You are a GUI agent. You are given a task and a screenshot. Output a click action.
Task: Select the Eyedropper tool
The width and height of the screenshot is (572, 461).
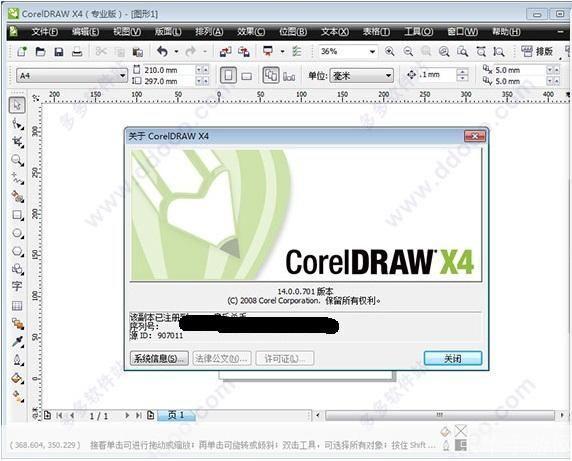pyautogui.click(x=17, y=342)
